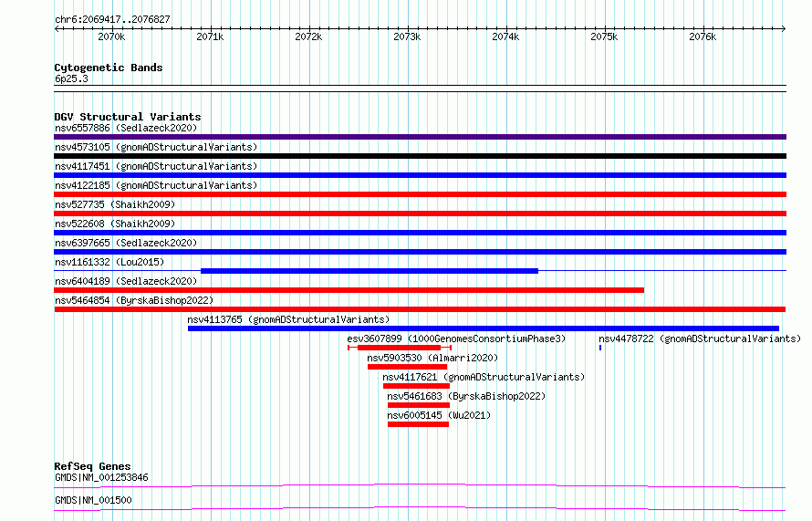Click the GMDS|NM_001253846 gene label
812x521 pixels.
click(101, 477)
